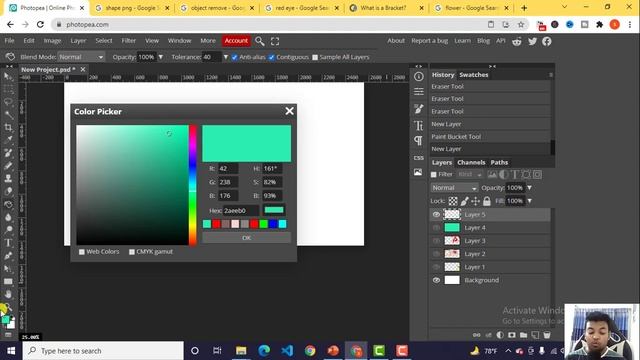
Task: Expand the layer Opacity arrow
Action: [x=529, y=188]
